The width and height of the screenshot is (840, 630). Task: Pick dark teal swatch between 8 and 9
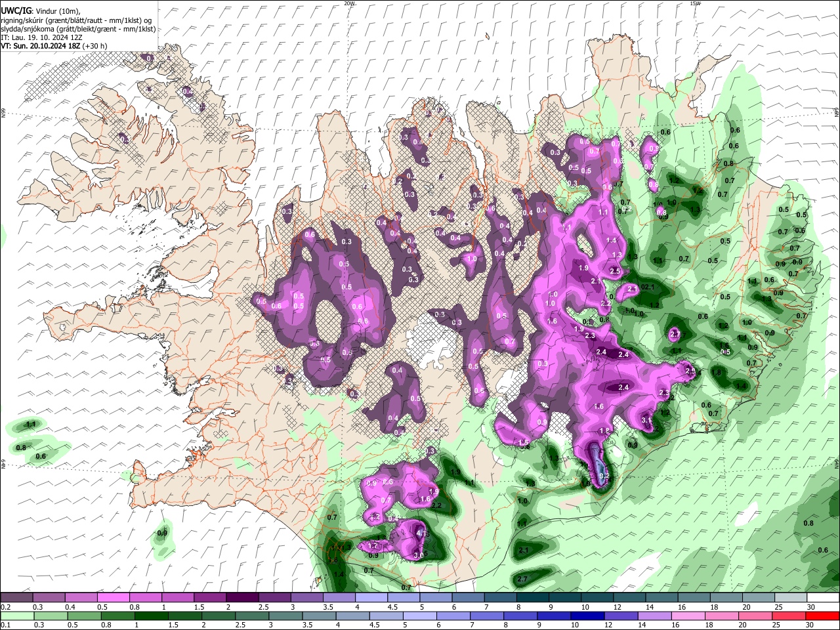tap(533, 598)
